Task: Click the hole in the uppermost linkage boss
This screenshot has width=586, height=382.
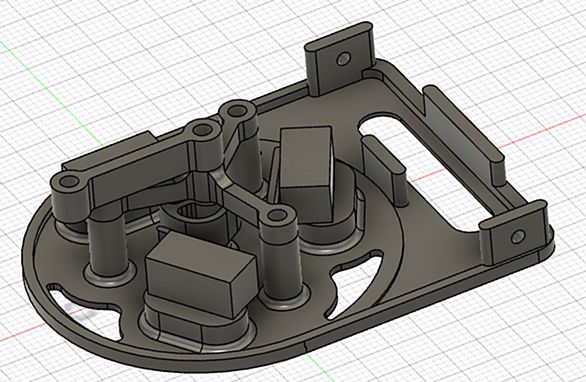Action: click(236, 111)
